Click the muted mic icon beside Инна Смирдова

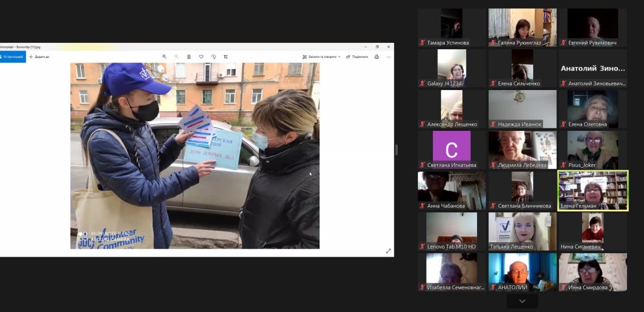563,287
